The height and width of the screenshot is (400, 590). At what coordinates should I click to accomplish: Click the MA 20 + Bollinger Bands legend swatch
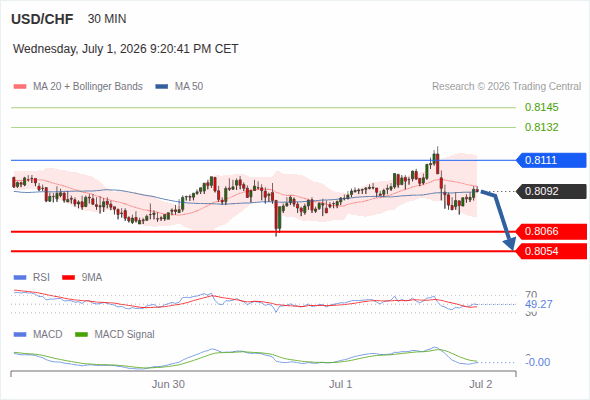pyautogui.click(x=20, y=87)
